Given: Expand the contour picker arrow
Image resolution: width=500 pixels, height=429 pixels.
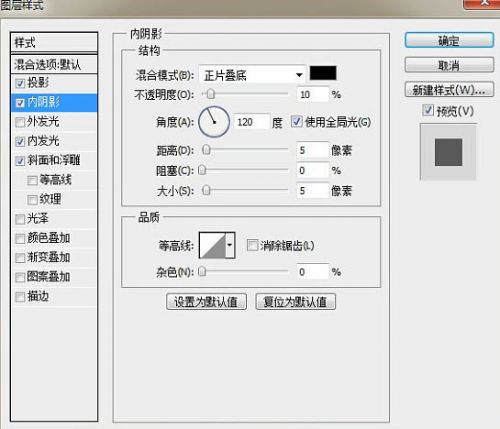Looking at the screenshot, I should click(230, 245).
